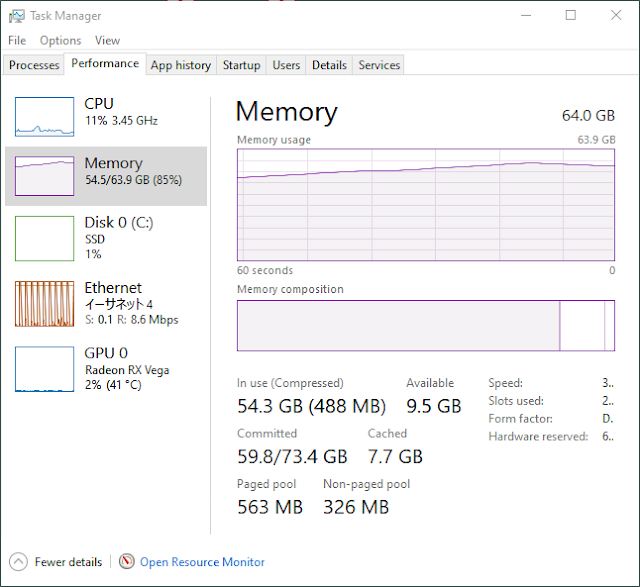Switch to the Users tab
This screenshot has width=640, height=587.
[286, 65]
